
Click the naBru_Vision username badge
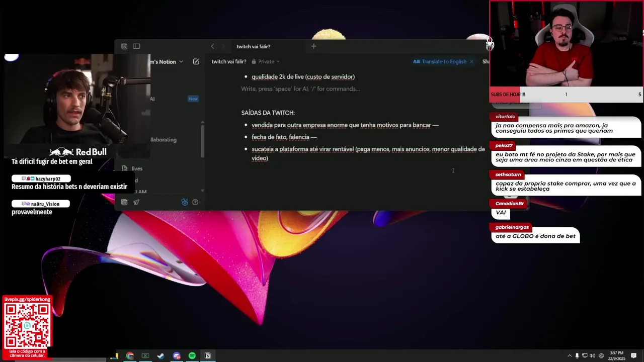click(40, 204)
